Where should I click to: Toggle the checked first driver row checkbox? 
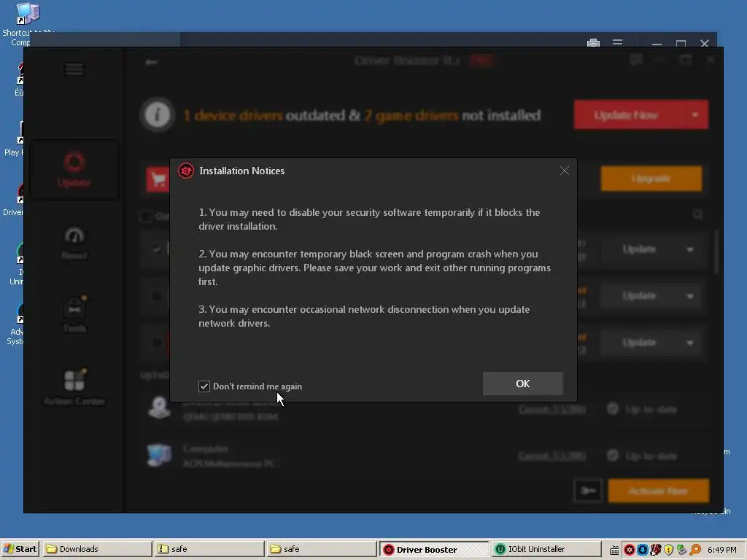pyautogui.click(x=157, y=249)
